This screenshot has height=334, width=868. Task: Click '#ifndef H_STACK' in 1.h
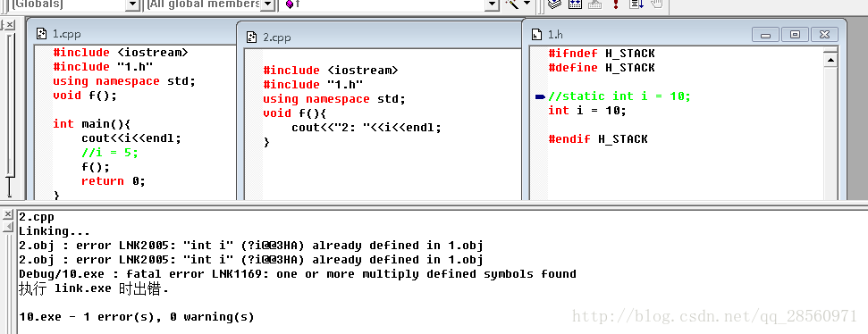pyautogui.click(x=602, y=54)
